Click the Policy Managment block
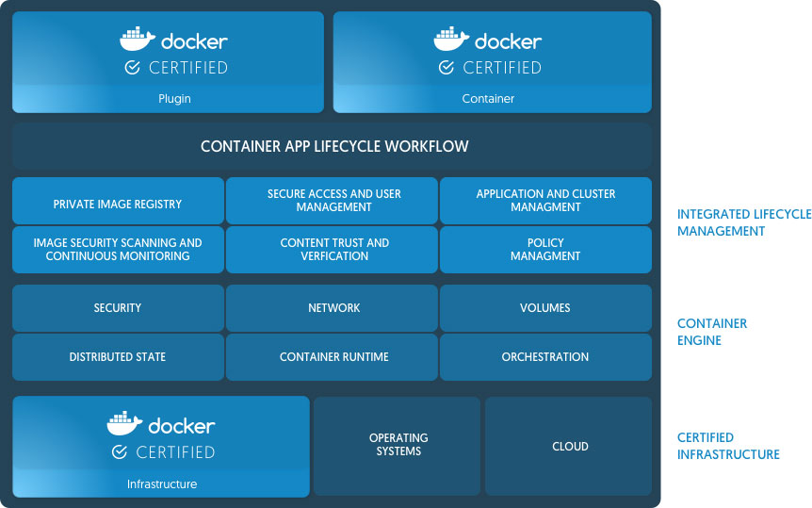 (x=545, y=250)
